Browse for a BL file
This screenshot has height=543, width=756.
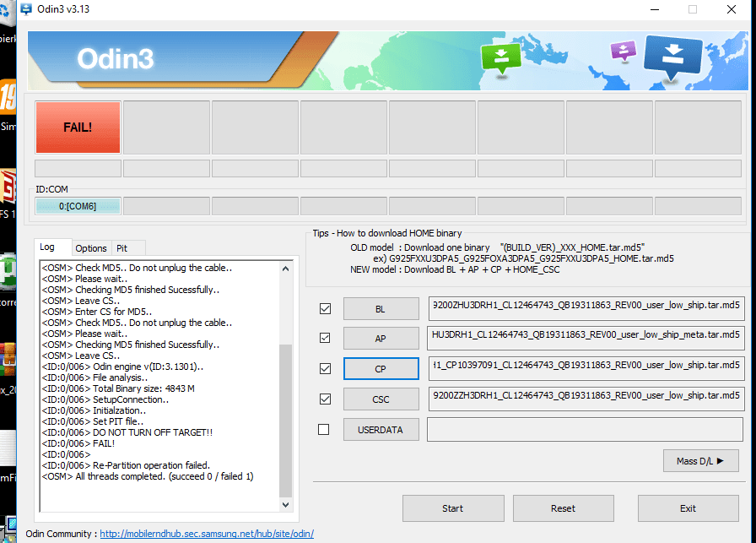tap(381, 309)
